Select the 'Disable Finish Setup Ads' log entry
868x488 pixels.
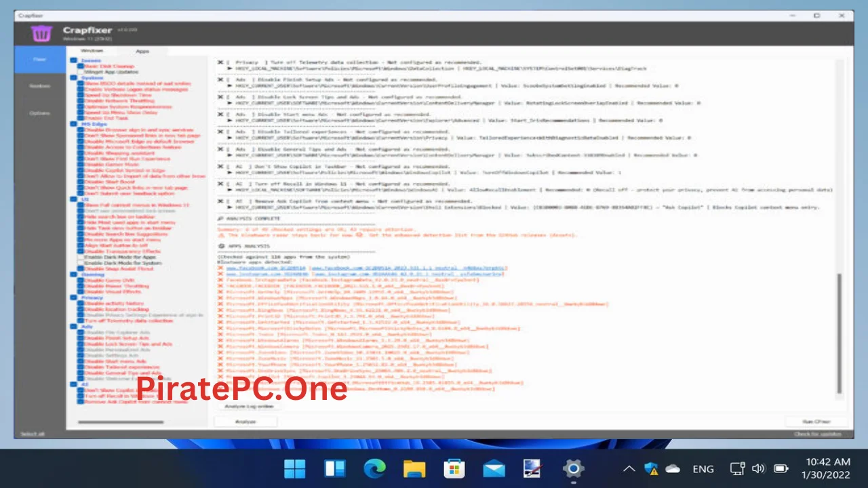coord(449,82)
